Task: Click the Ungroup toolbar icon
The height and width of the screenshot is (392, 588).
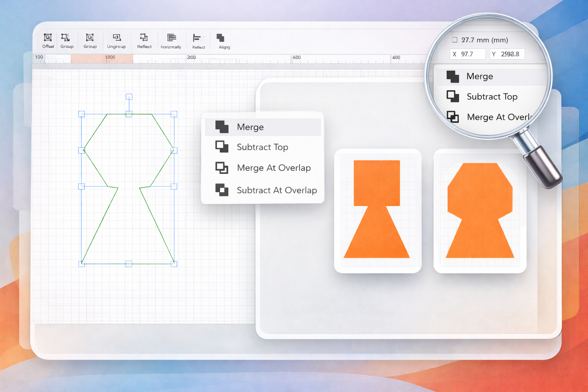Action: coord(116,38)
